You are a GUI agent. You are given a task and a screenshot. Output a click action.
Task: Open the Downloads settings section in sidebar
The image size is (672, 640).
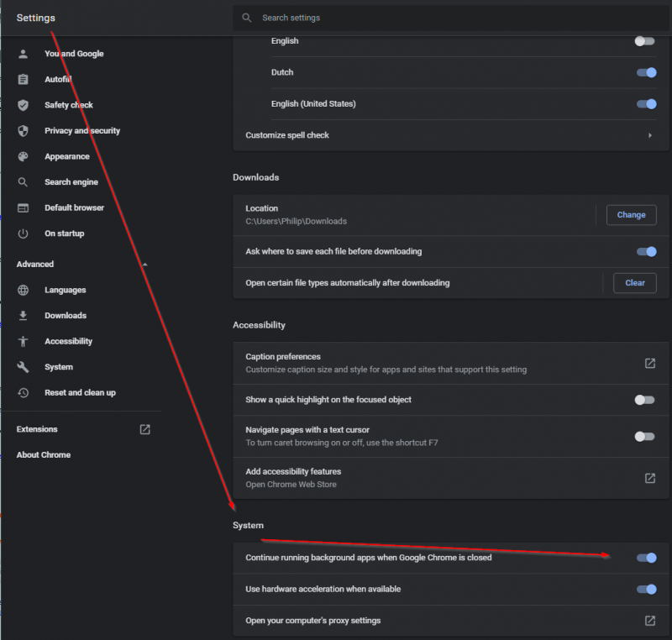(65, 316)
